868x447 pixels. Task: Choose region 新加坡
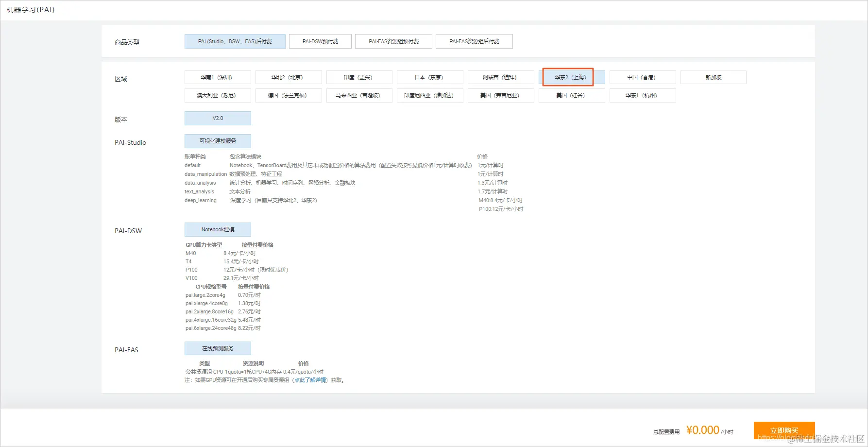(x=714, y=77)
